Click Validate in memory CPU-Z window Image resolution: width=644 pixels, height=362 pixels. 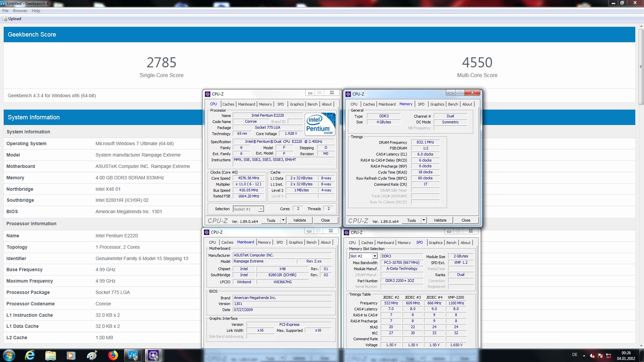click(x=440, y=220)
